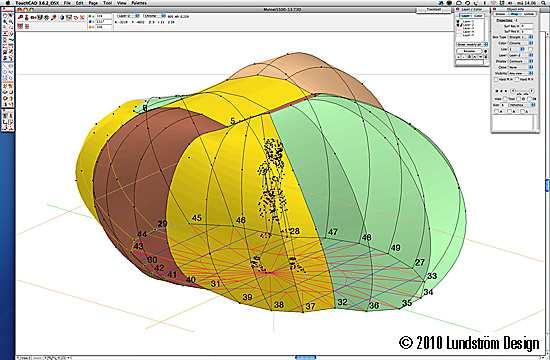Click the Rename button in Layer palette
The width and height of the screenshot is (550, 360).
coord(469,51)
